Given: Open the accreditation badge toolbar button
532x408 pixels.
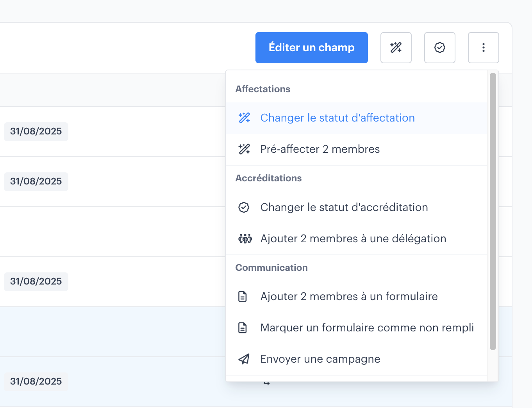Looking at the screenshot, I should [440, 48].
